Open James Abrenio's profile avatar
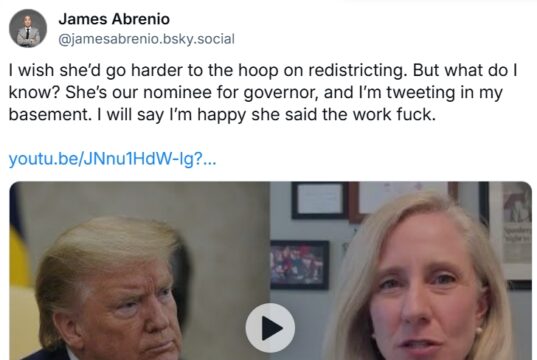 click(28, 28)
